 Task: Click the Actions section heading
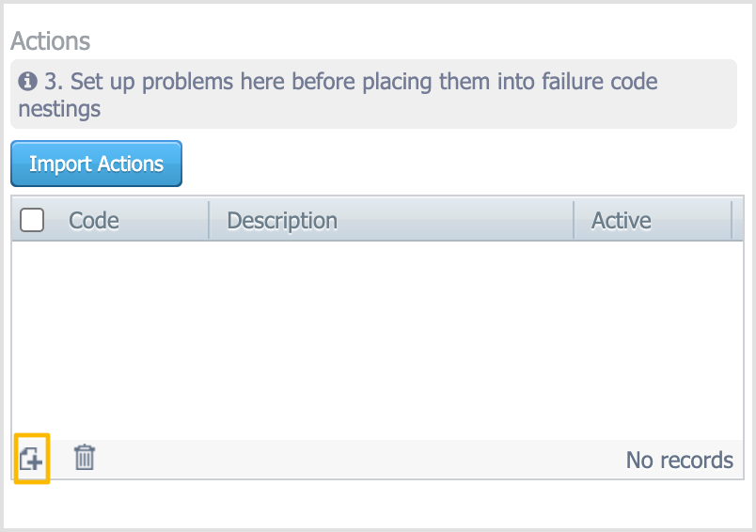click(50, 41)
